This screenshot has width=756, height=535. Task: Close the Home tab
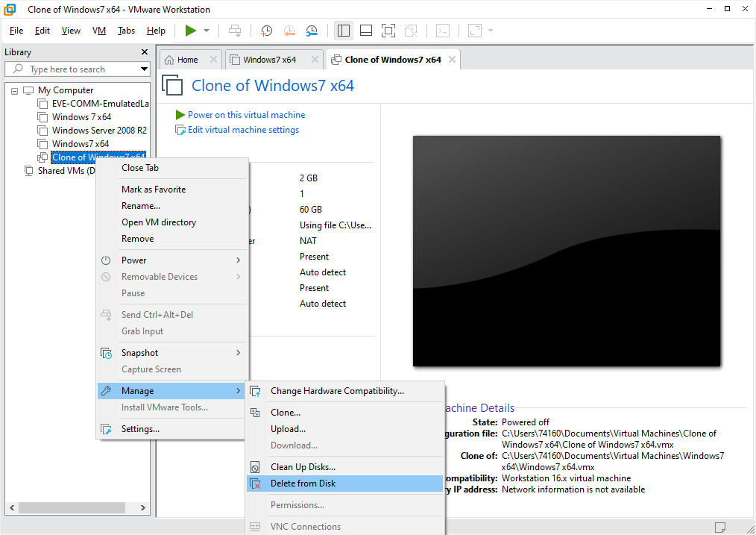[213, 60]
